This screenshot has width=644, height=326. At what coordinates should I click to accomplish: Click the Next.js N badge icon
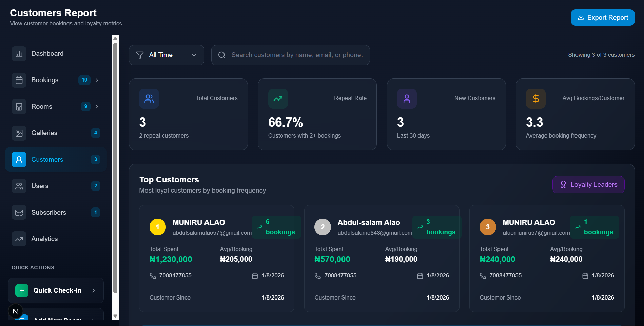coord(15,311)
